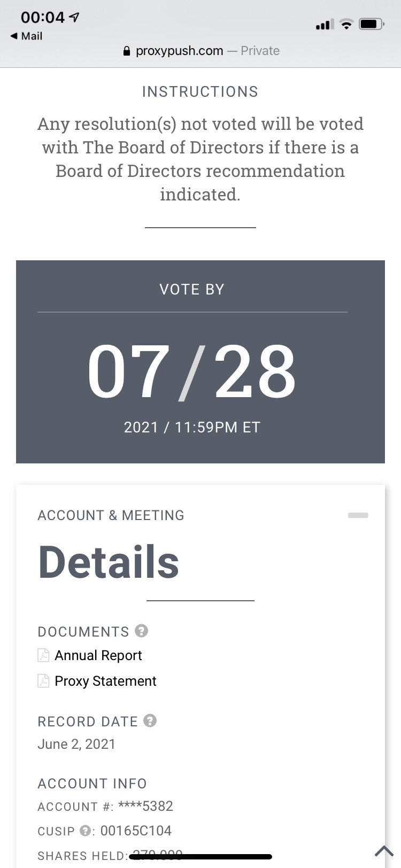This screenshot has width=401, height=868.
Task: Click the PDF icon beside Proxy Statement
Action: 43,681
